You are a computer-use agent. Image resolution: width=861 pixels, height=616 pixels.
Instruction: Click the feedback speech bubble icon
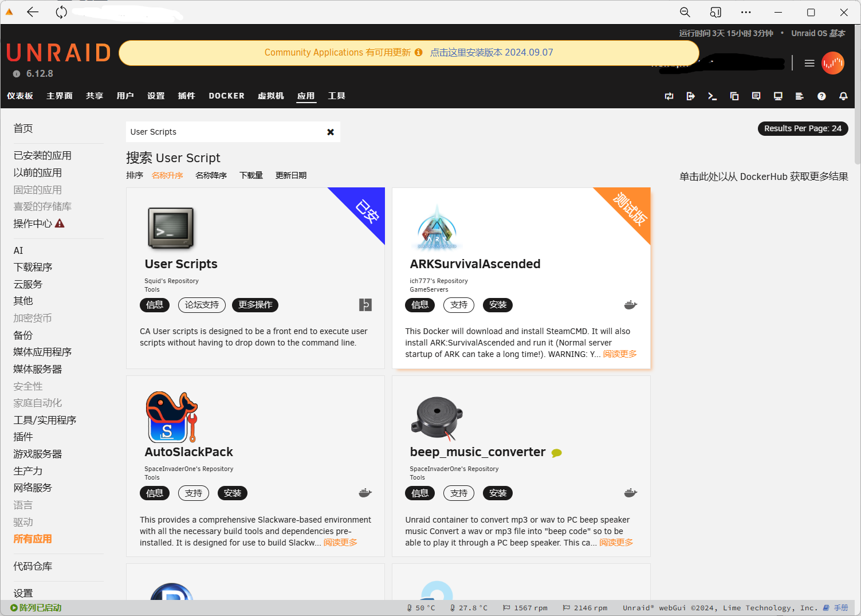756,96
